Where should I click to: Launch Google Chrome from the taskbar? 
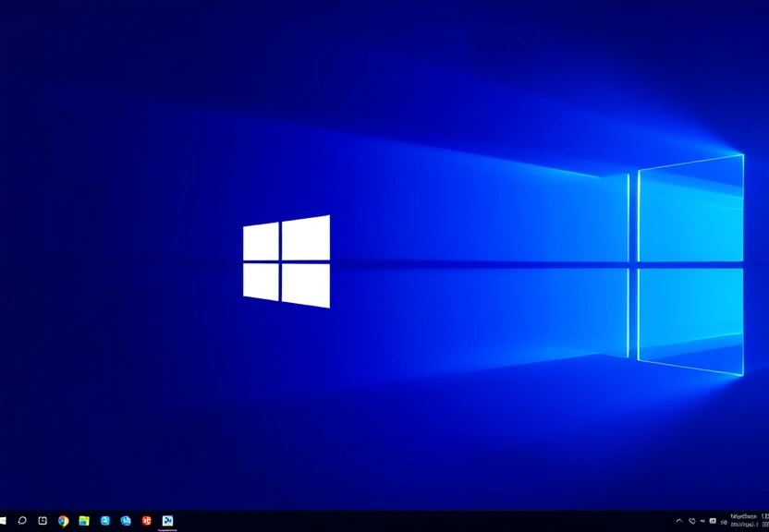62,520
